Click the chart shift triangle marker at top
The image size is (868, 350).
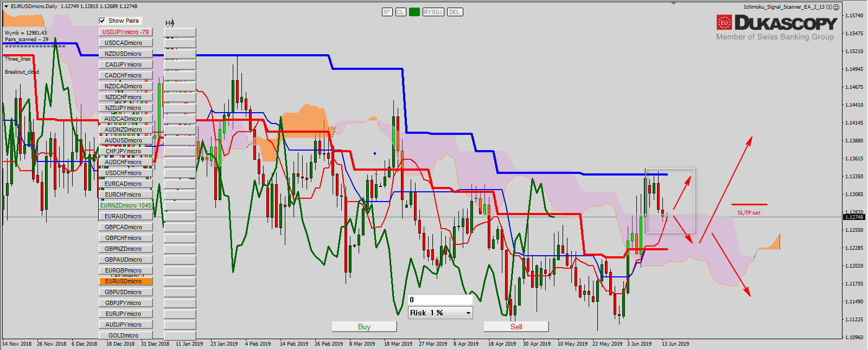pyautogui.click(x=673, y=3)
